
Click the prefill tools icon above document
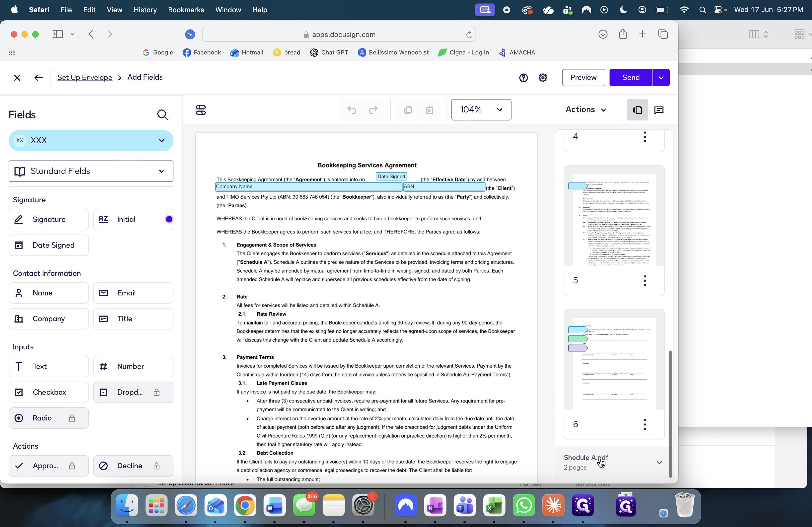click(x=201, y=110)
